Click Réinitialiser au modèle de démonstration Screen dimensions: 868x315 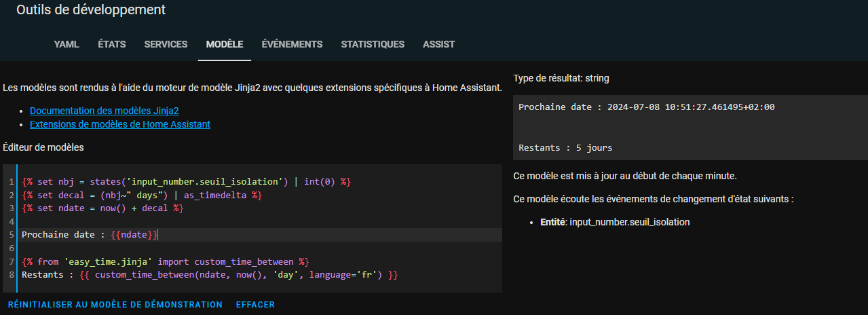tap(115, 305)
